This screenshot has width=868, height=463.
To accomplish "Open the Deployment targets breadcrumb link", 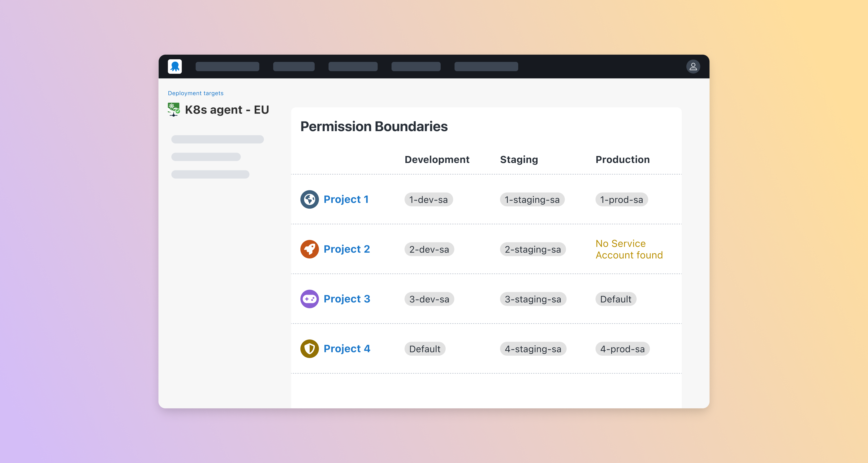I will point(195,93).
